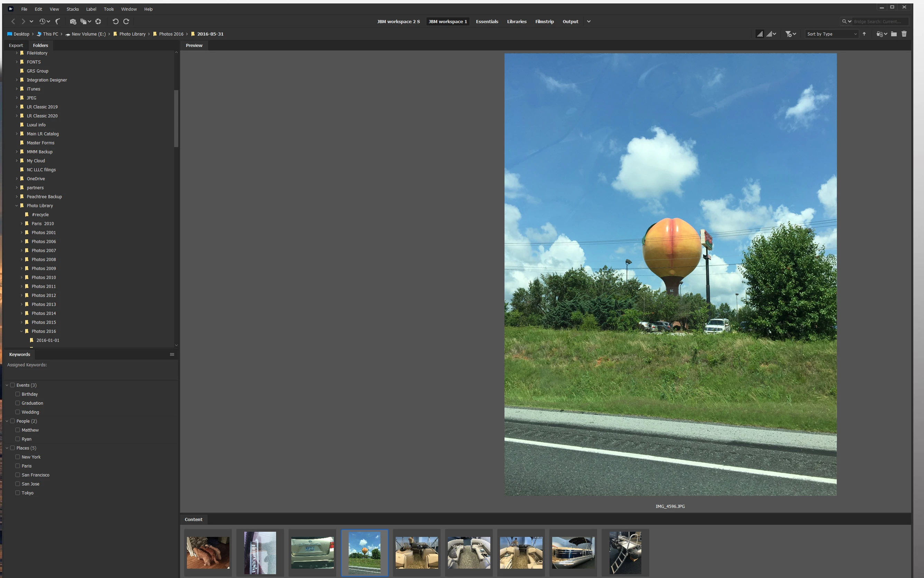Image resolution: width=924 pixels, height=578 pixels.
Task: Open the Sort by Type dropdown
Action: [831, 34]
